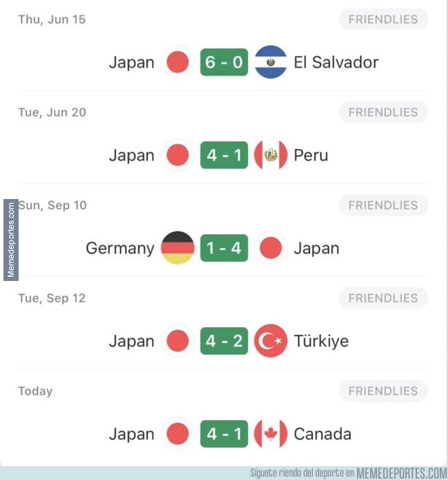The height and width of the screenshot is (480, 448).
Task: Click the Germany flag icon
Action: pyautogui.click(x=178, y=248)
